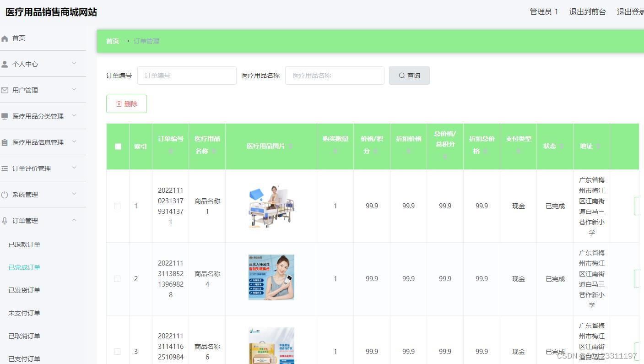Viewport: 644px width, 364px height.
Task: Sort by 医疗用品名称 column arrows
Action: point(213,151)
